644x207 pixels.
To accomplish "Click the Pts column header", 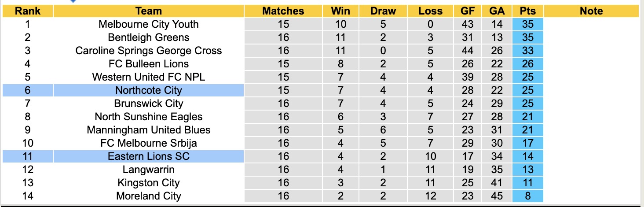I will click(x=527, y=11).
